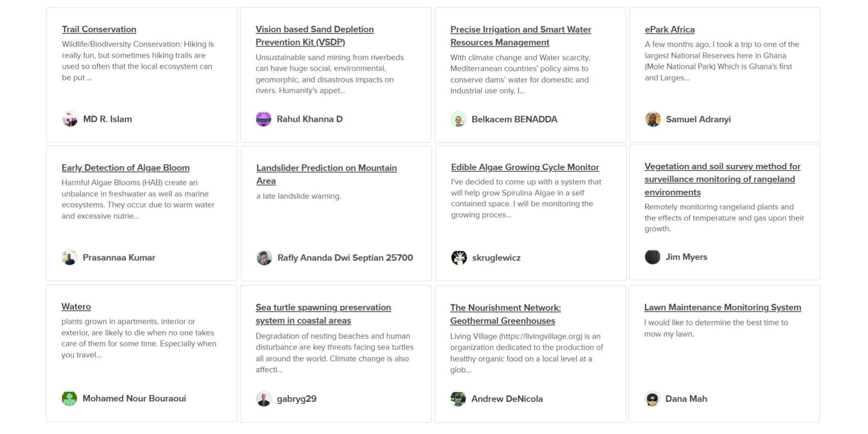Click Mohamed Nour Bouraoui's green avatar

[69, 399]
